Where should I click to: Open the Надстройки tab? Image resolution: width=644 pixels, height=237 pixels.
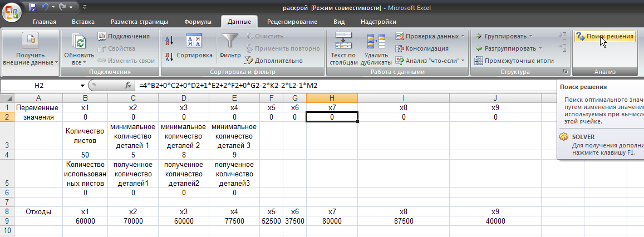pos(378,22)
